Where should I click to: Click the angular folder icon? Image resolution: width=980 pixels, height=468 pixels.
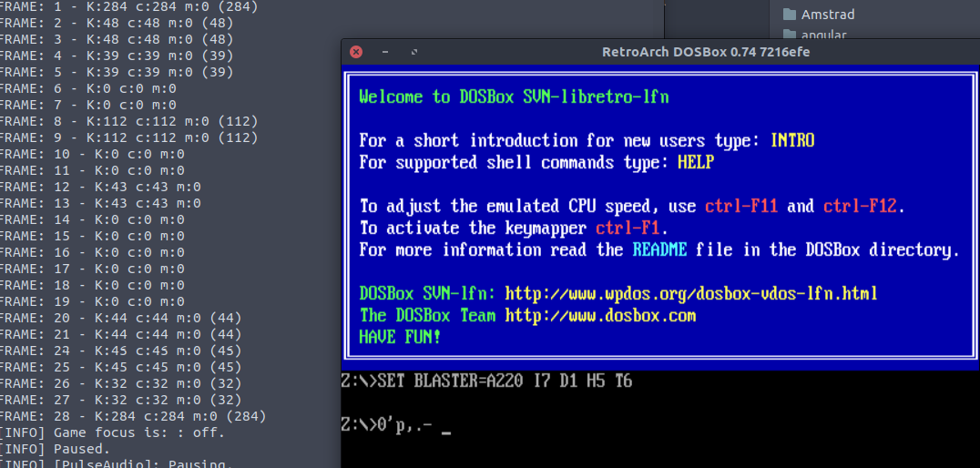click(790, 35)
